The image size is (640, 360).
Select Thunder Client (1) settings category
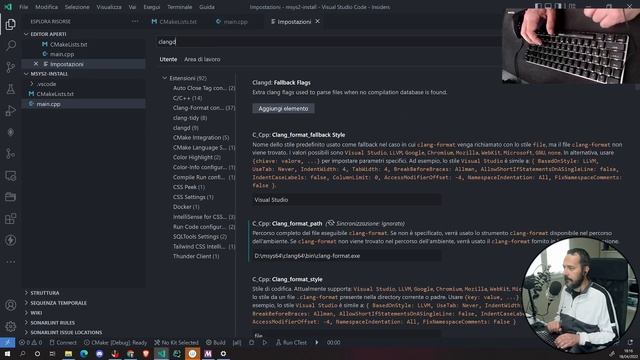tap(196, 256)
